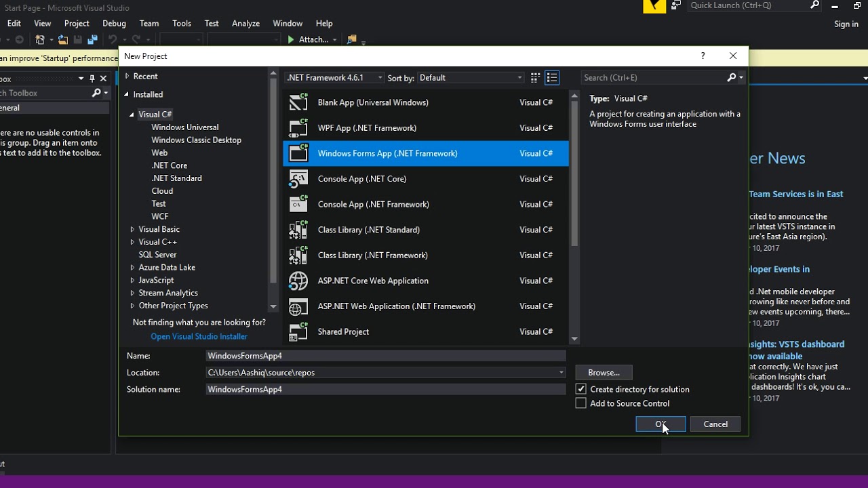Image resolution: width=868 pixels, height=488 pixels.
Task: Click the Save All toolbar icon
Action: click(92, 40)
